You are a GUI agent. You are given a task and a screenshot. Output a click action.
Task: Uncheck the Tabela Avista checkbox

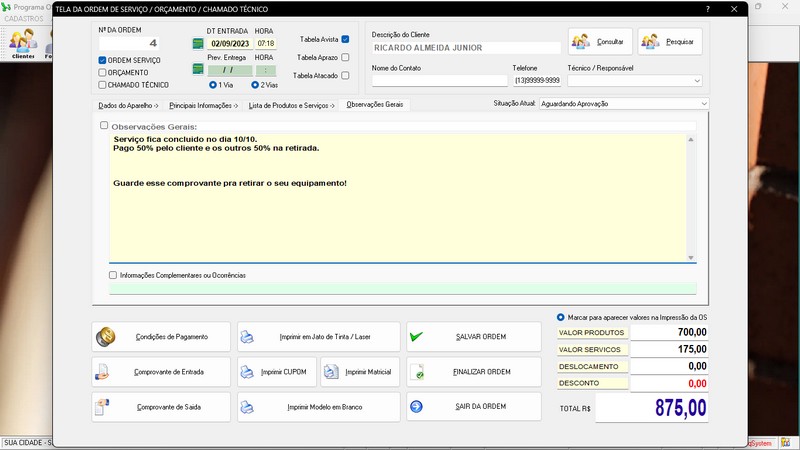tap(345, 39)
